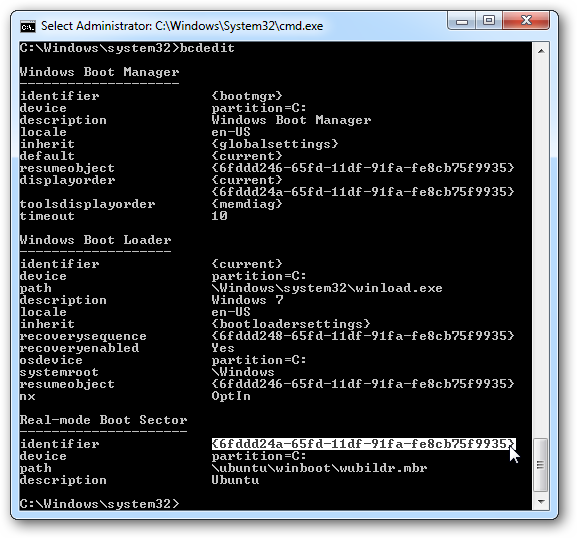
Task: Click the vertical scrollbar thumb
Action: (541, 465)
